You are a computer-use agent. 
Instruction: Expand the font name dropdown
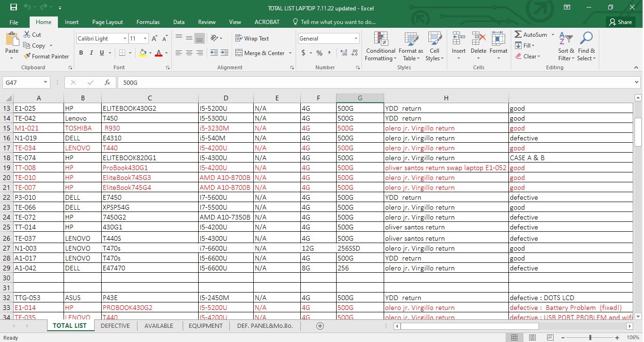tap(125, 39)
